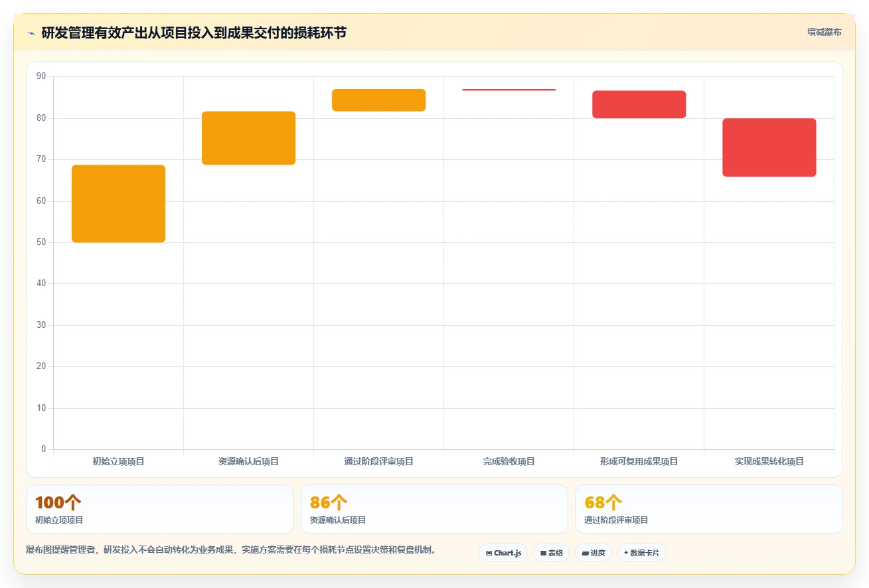Click x-axis label 通过阶段评审项目
869x588 pixels.
pyautogui.click(x=378, y=461)
